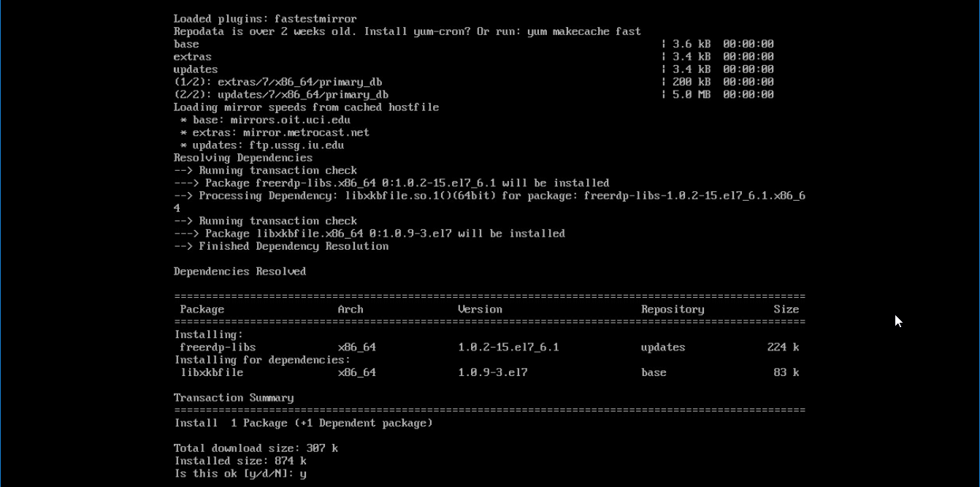Image resolution: width=980 pixels, height=487 pixels.
Task: Click 'Package libxkbfile.x86_64 ... will be installed' line
Action: coord(370,234)
